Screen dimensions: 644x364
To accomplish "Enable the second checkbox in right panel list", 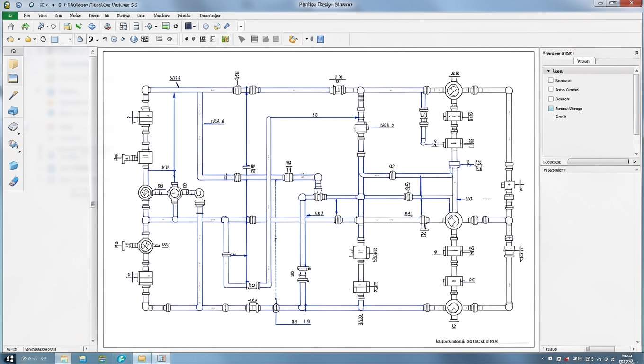I will click(551, 89).
